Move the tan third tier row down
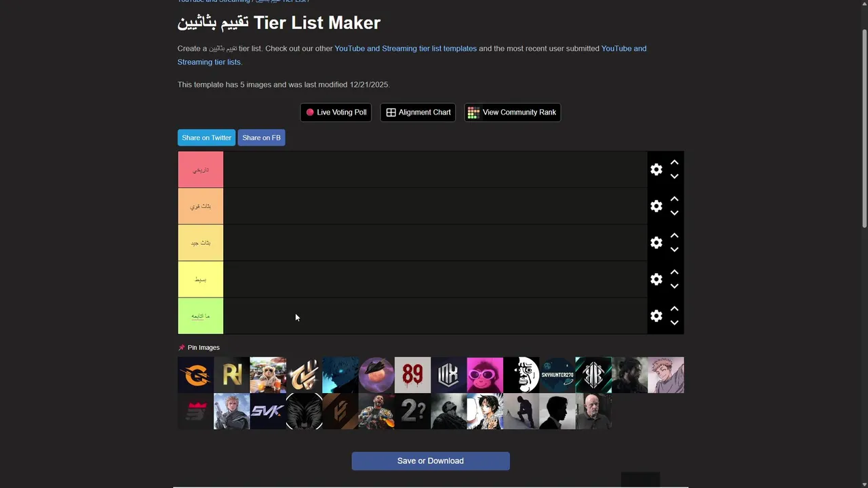 tap(674, 249)
